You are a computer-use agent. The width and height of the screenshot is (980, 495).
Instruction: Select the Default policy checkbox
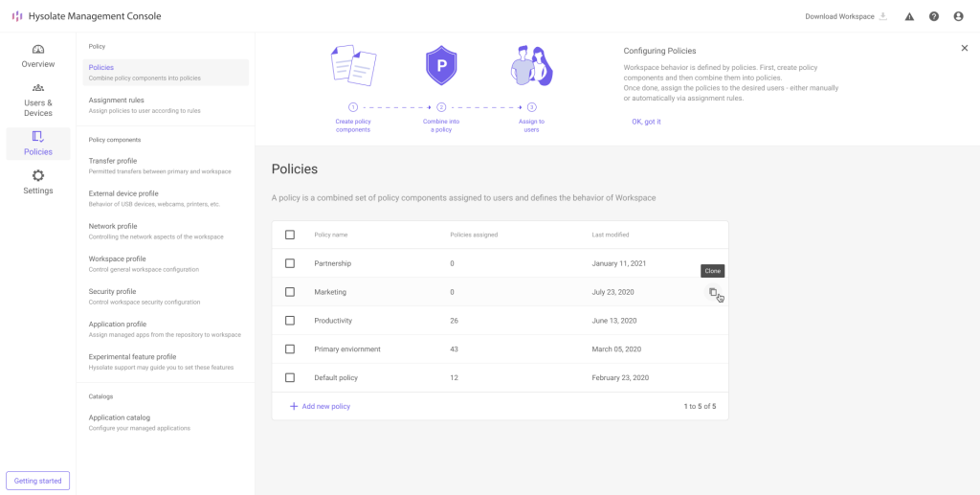coord(290,378)
